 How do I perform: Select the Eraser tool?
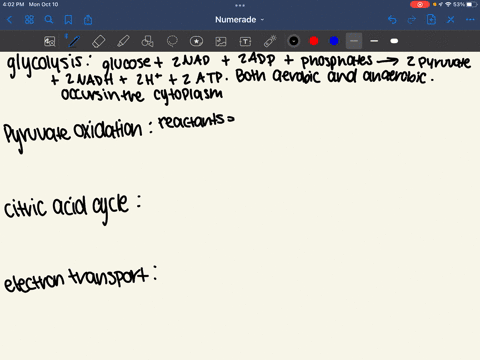point(98,41)
